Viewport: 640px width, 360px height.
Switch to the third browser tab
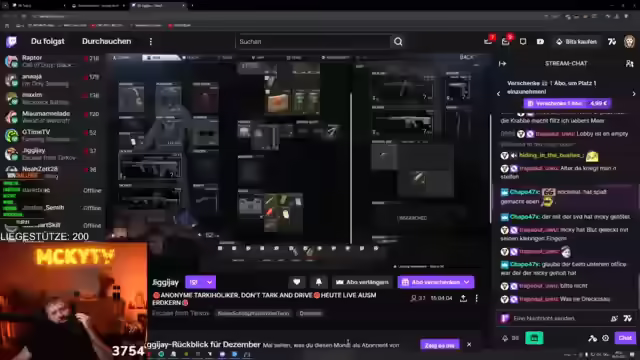[158, 5]
